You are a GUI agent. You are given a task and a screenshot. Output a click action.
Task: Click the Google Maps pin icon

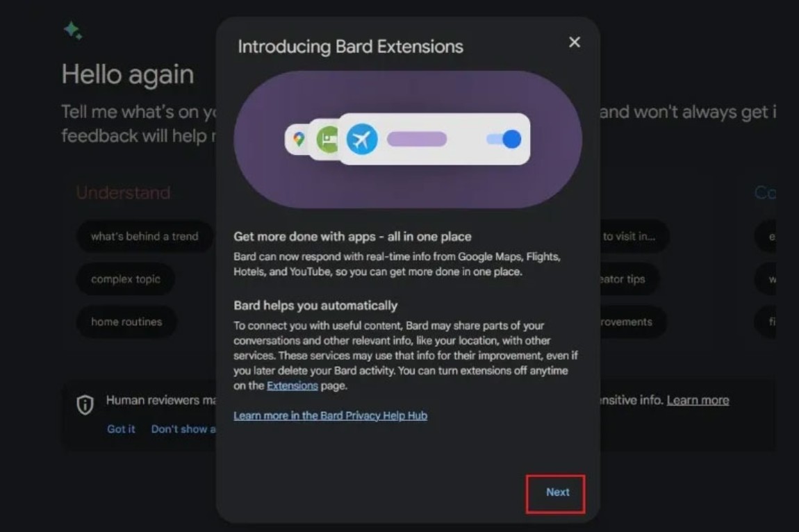tap(299, 138)
